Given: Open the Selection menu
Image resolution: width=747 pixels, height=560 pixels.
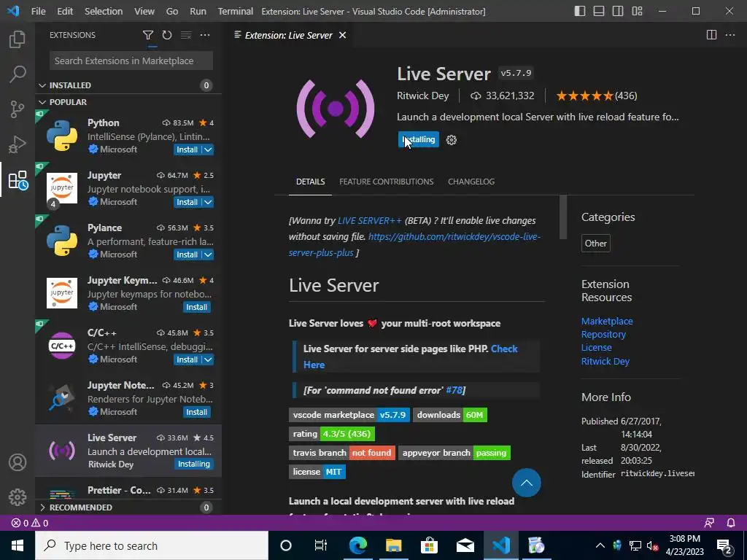Looking at the screenshot, I should pos(104,11).
